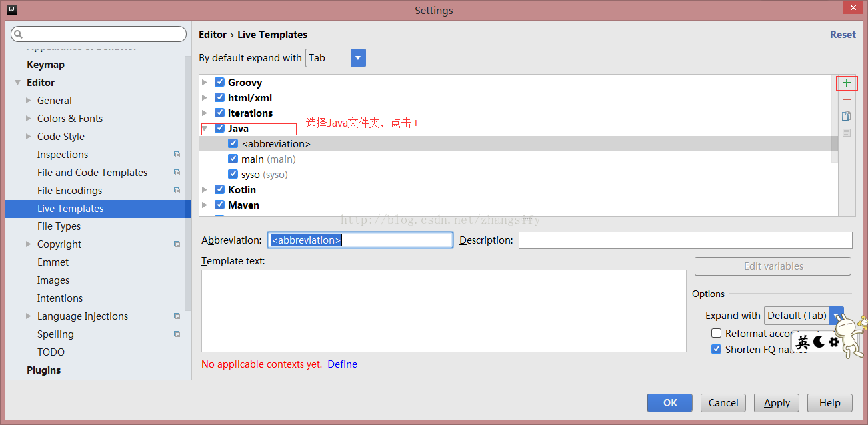Toggle the main template checkbox

click(x=233, y=159)
